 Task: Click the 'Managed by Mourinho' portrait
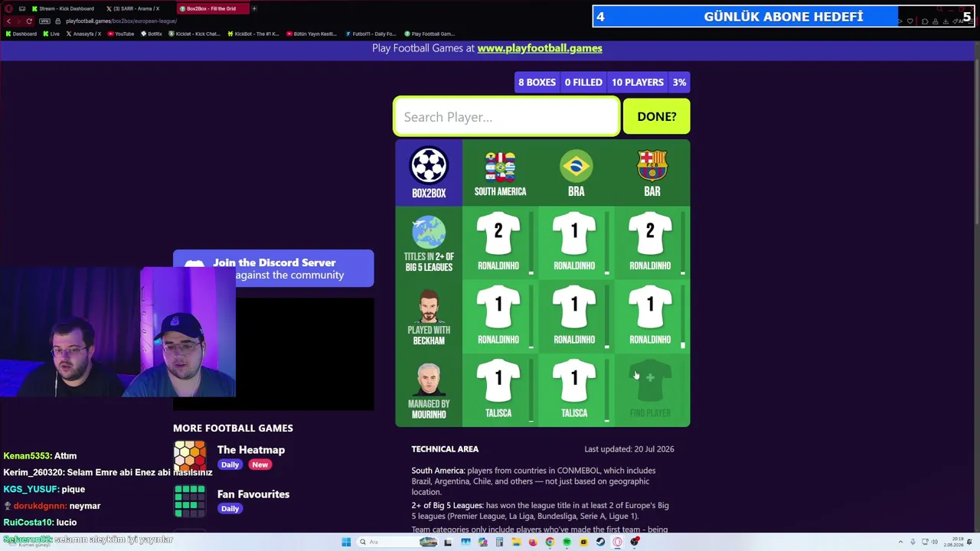pyautogui.click(x=429, y=380)
